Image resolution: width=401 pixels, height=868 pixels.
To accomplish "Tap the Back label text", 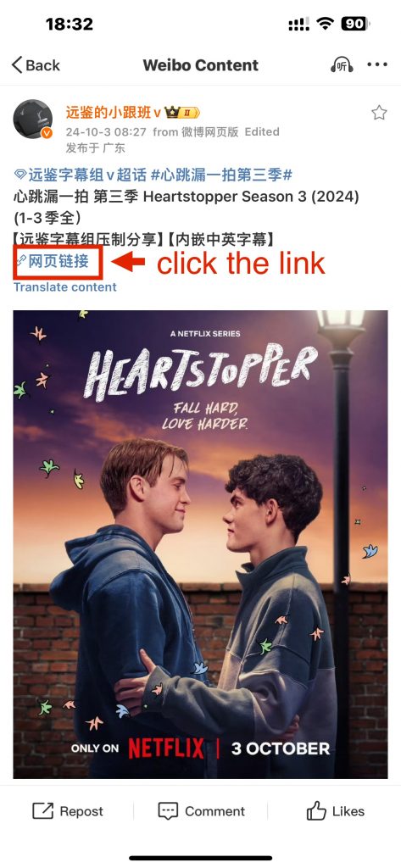I will (42, 65).
